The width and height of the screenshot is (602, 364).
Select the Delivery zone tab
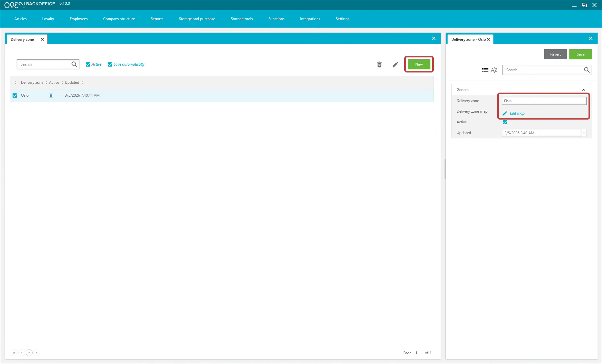22,40
